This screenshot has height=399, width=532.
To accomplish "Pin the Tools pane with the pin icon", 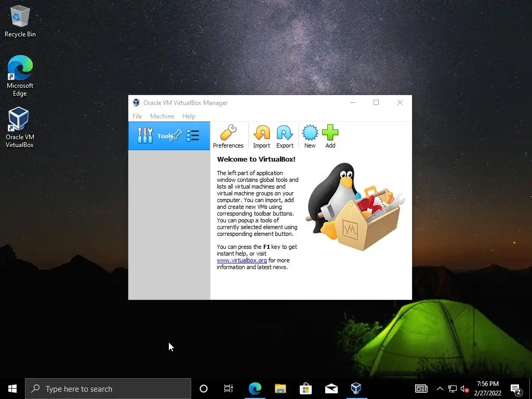I will 176,136.
